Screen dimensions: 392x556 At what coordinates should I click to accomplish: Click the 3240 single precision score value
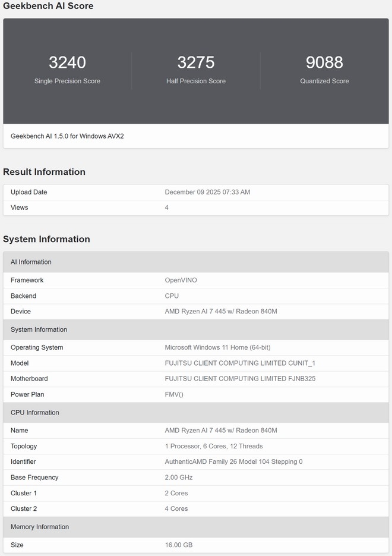pos(67,62)
